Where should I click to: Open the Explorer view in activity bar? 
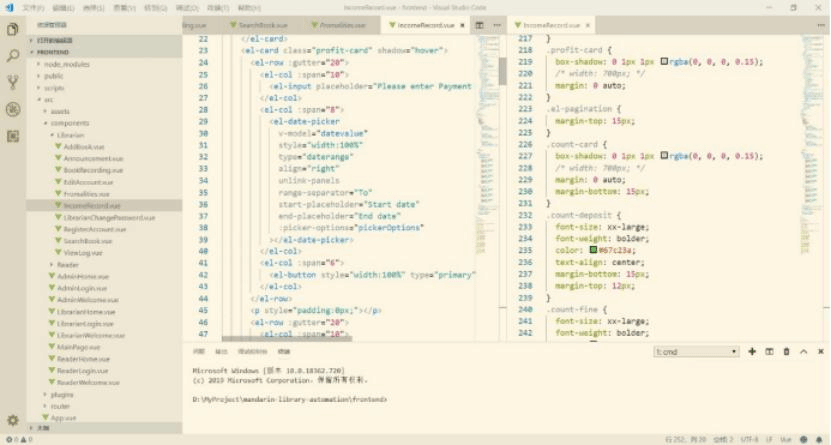coord(13,29)
